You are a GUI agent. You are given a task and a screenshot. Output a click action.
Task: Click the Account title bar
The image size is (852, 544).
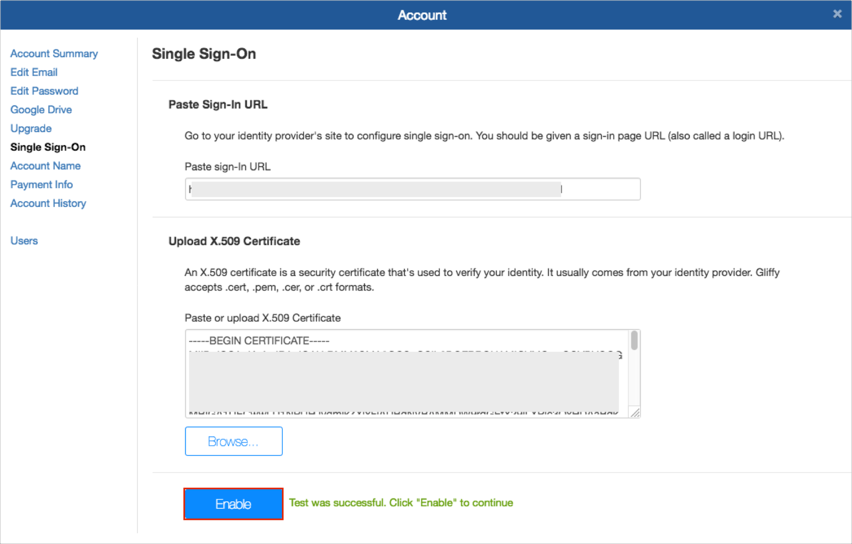coord(422,15)
